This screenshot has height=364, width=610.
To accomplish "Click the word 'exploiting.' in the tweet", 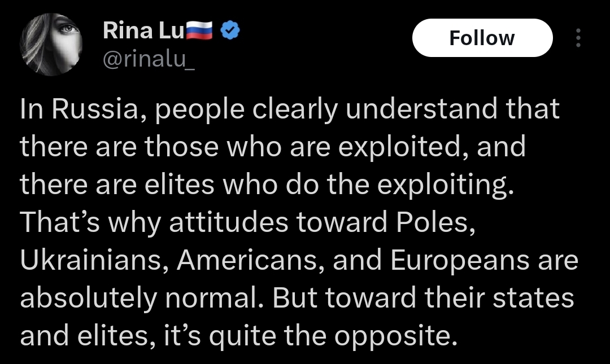I will pyautogui.click(x=446, y=186).
